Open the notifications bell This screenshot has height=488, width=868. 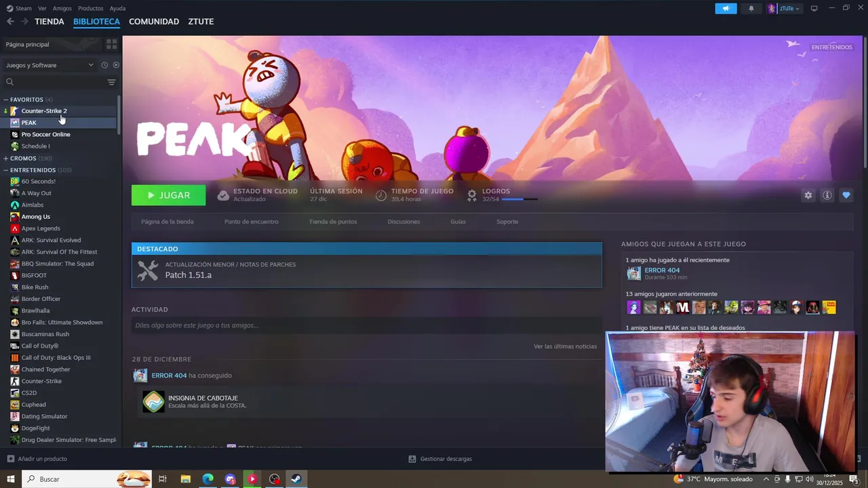[751, 8]
